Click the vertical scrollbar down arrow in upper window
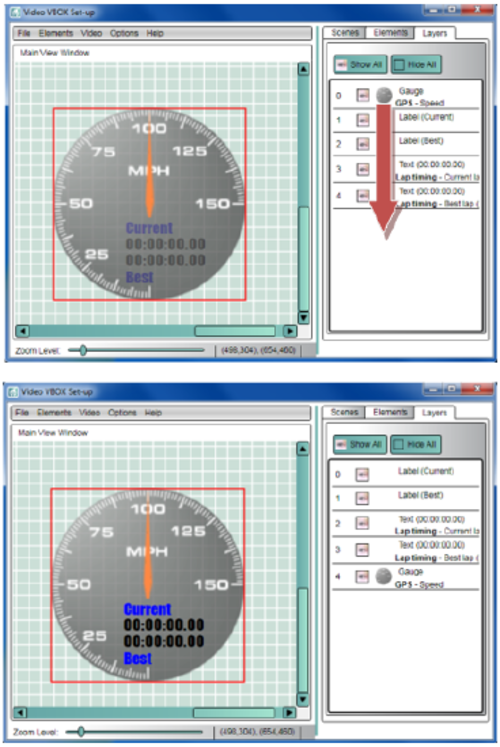500x747 pixels. tap(303, 317)
